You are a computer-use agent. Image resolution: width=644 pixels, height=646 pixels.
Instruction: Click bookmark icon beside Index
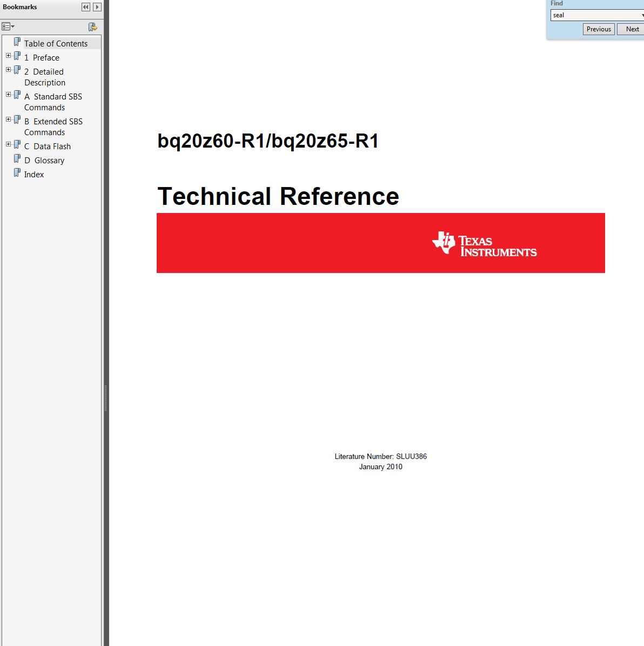coord(17,172)
